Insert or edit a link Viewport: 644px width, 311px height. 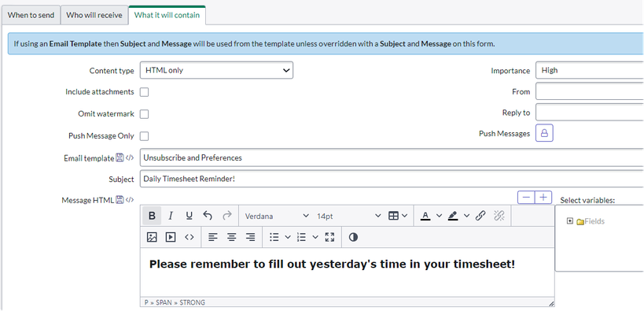(x=480, y=216)
